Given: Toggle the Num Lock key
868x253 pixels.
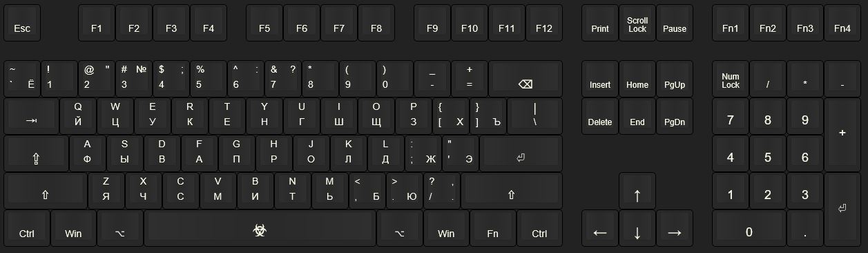Looking at the screenshot, I should tap(731, 79).
